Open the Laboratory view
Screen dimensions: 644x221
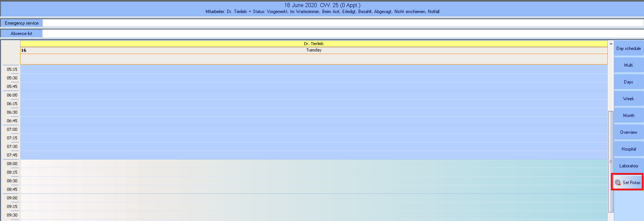point(629,166)
